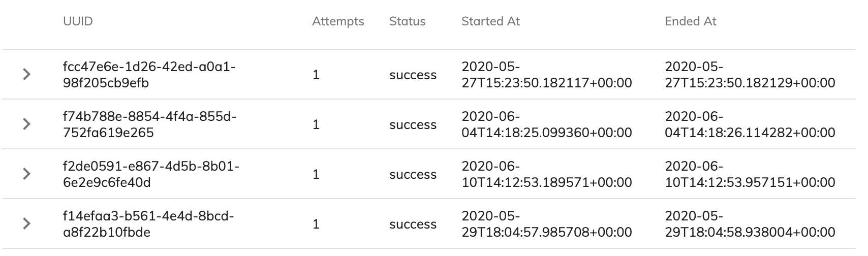
Task: Click ended time 2020-06-04T14:18:26.114282
Action: (x=750, y=124)
